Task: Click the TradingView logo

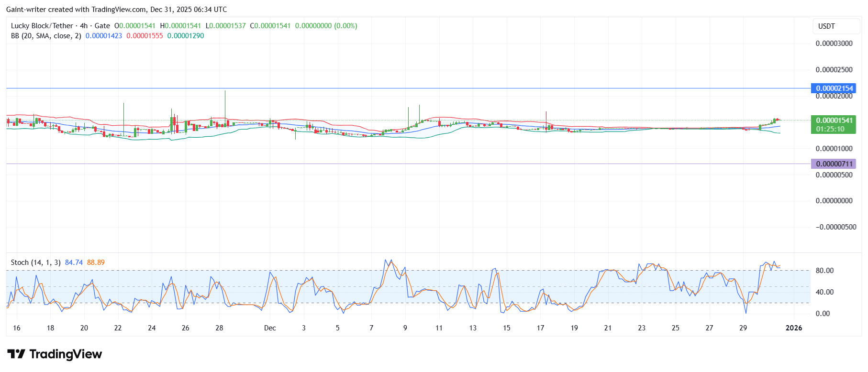Action: coord(55,354)
